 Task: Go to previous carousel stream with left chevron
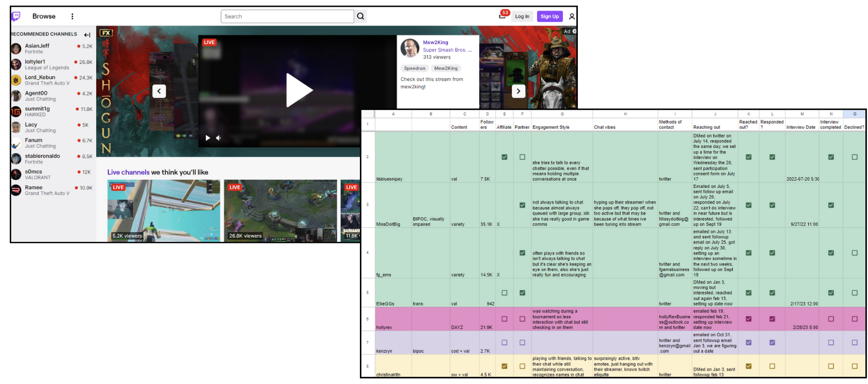159,91
